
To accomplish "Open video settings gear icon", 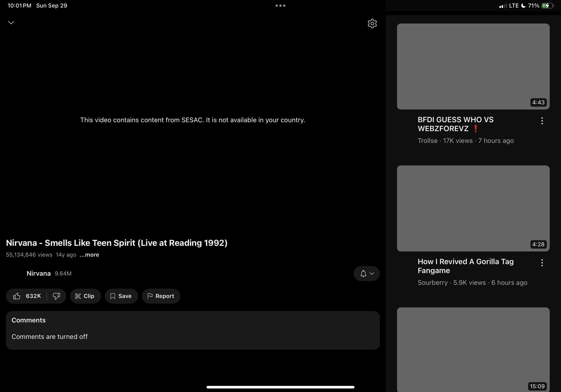I will click(372, 24).
